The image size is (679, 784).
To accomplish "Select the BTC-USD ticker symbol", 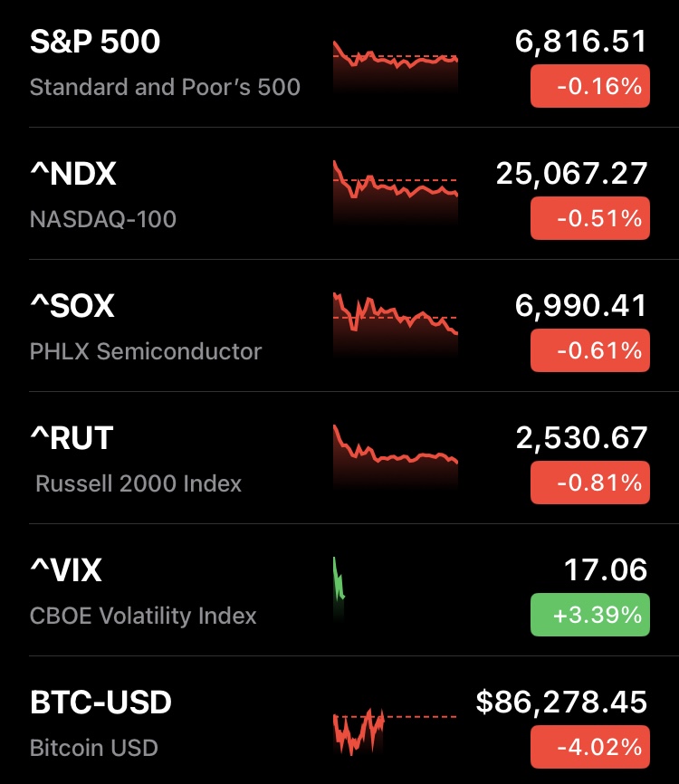I will [x=100, y=703].
